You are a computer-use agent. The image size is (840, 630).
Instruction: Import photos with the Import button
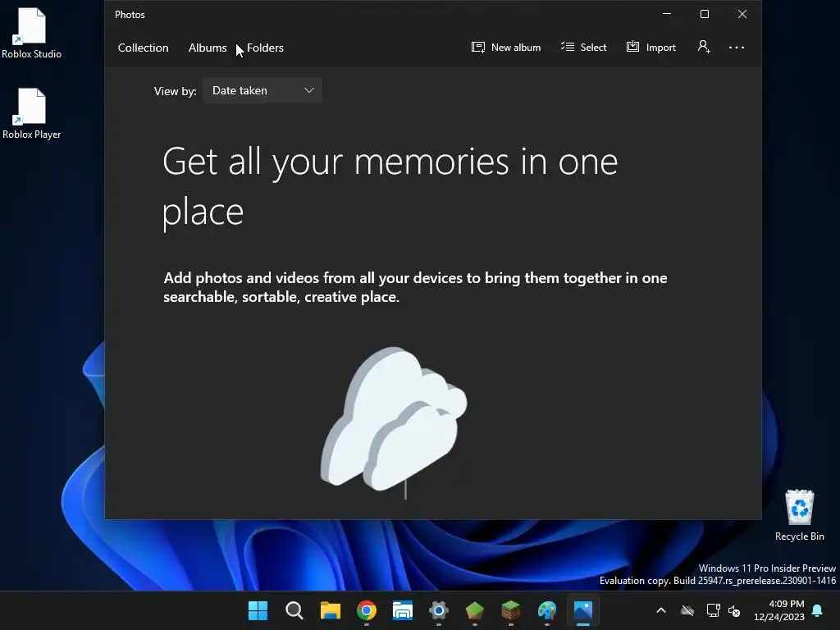(x=651, y=47)
